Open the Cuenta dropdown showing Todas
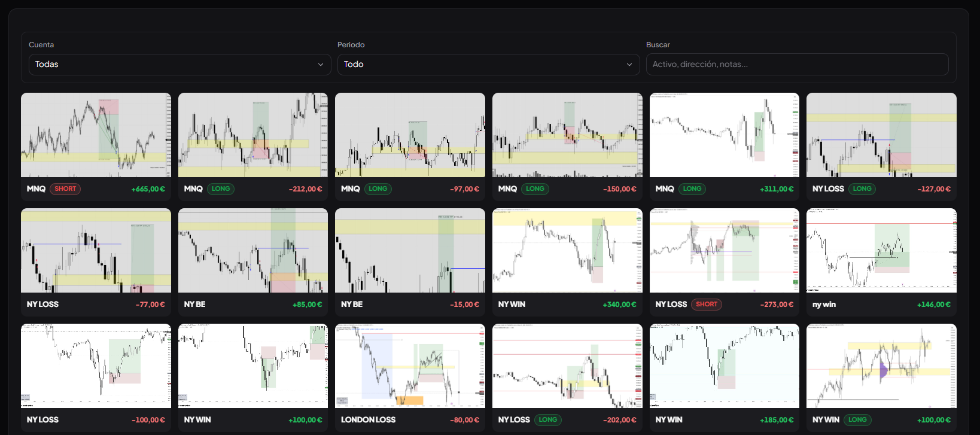 tap(179, 65)
